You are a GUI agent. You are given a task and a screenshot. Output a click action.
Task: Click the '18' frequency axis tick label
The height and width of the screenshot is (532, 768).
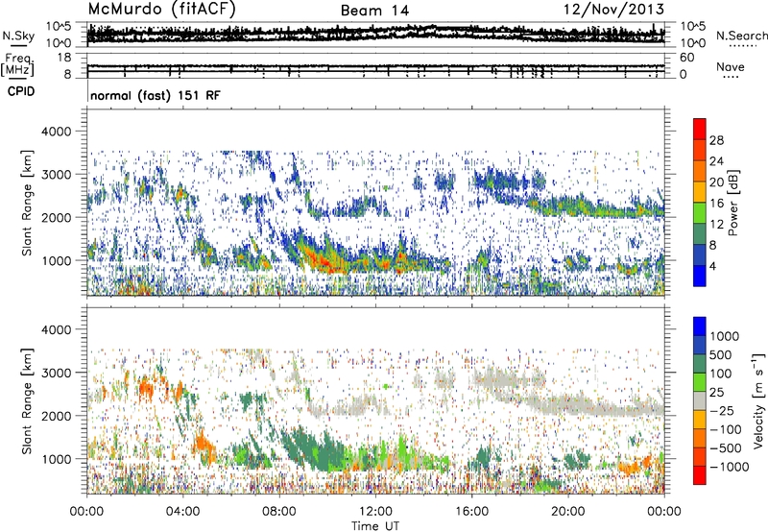click(x=64, y=58)
